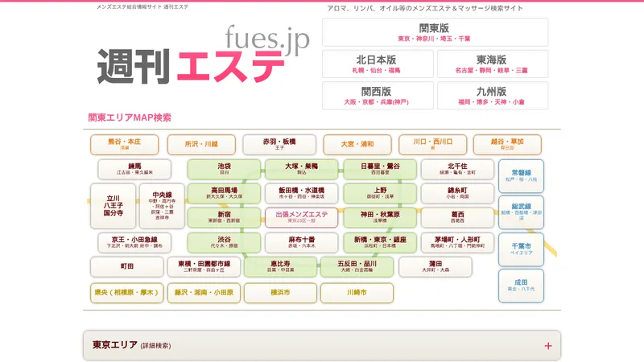Open the 出張メンズエステ option
Image resolution: width=644 pixels, height=362 pixels.
click(x=301, y=217)
